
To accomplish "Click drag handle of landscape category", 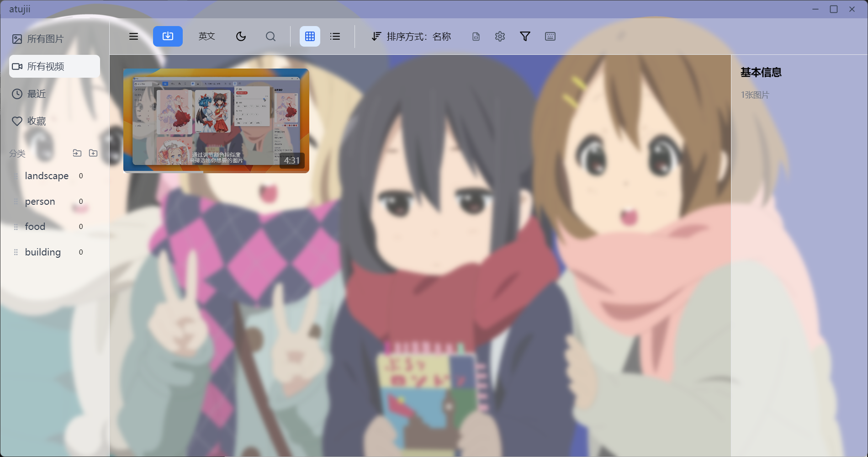I will coord(16,176).
